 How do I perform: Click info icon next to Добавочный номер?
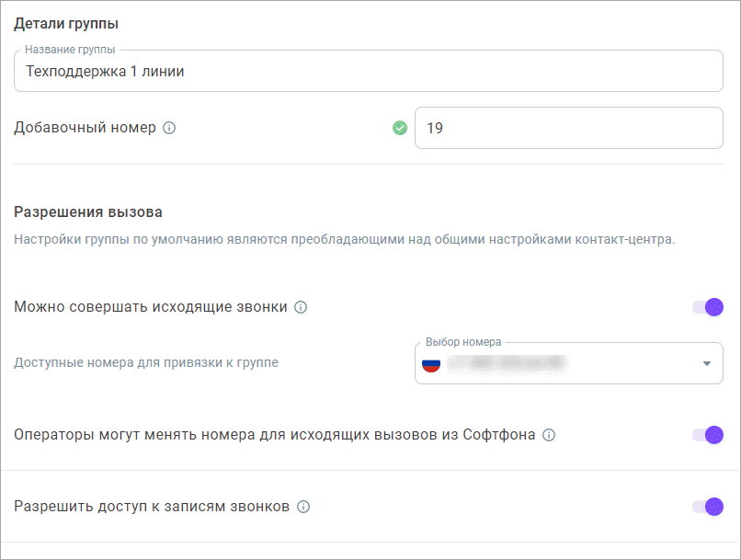(169, 128)
